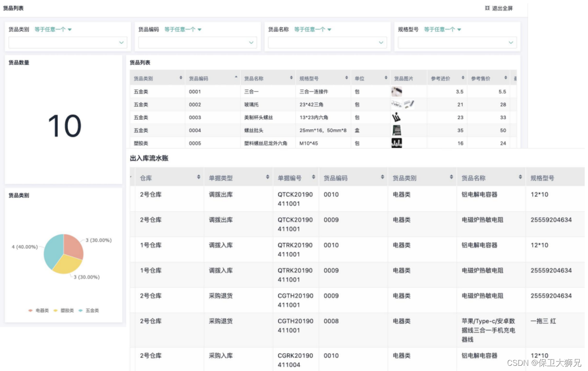Viewport: 588px width, 371px height.
Task: Sort the 单据编号 column in the ledger table
Action: 313,176
